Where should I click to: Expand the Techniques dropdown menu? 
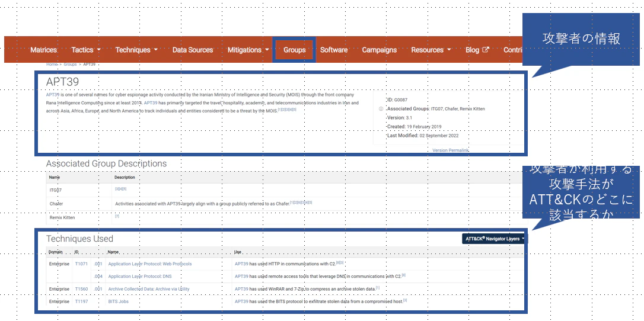click(x=136, y=50)
